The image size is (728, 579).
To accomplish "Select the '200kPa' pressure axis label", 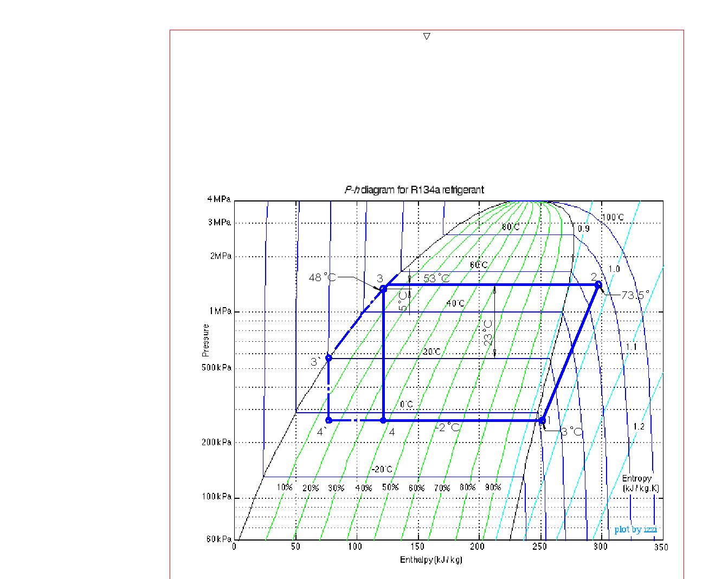I will 217,442.
